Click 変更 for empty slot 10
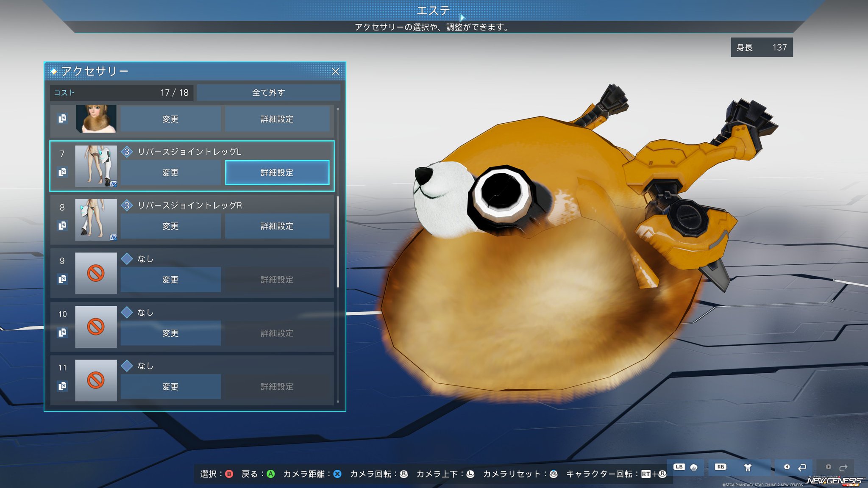The width and height of the screenshot is (868, 488). coord(170,333)
